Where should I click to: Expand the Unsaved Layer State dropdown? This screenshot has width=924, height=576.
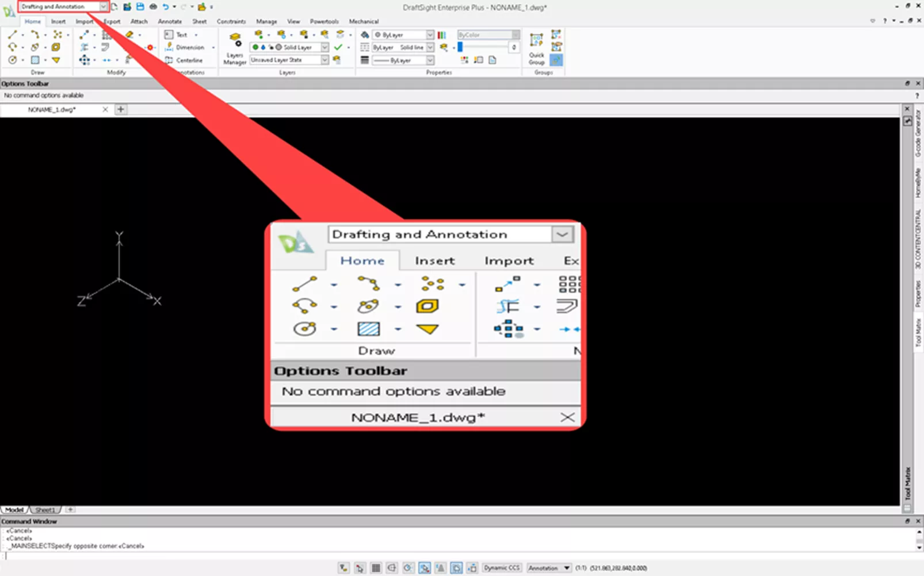tap(324, 60)
